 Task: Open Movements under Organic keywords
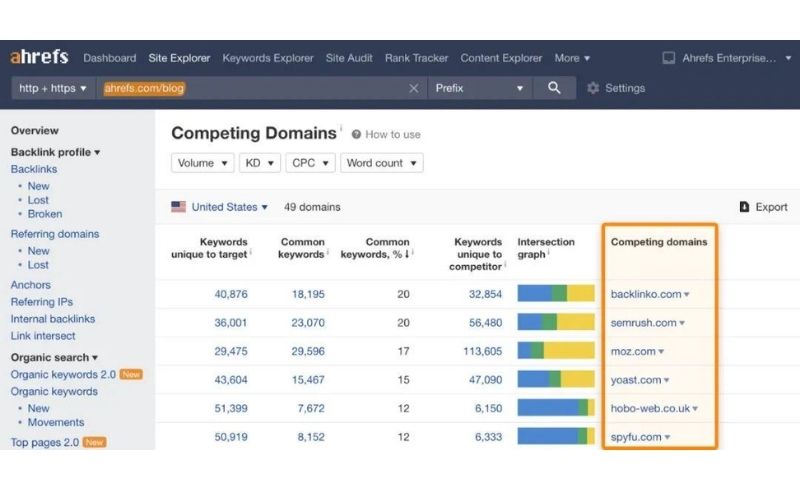click(x=56, y=422)
